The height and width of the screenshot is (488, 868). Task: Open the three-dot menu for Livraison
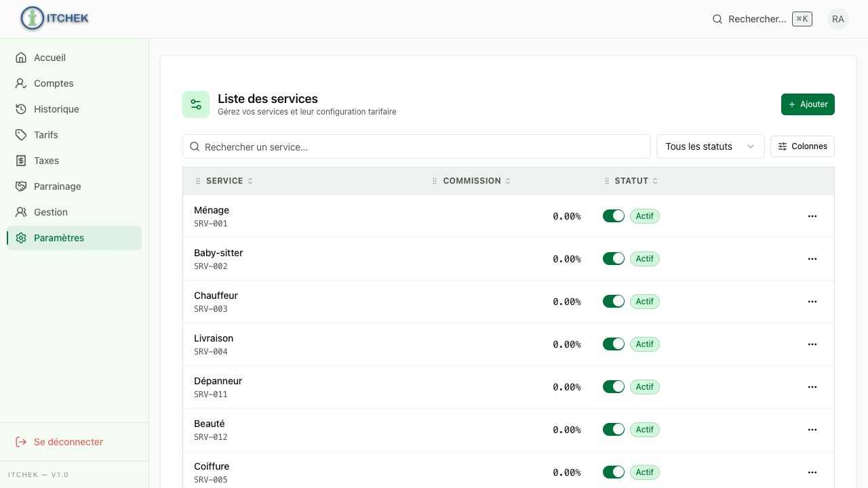coord(812,344)
